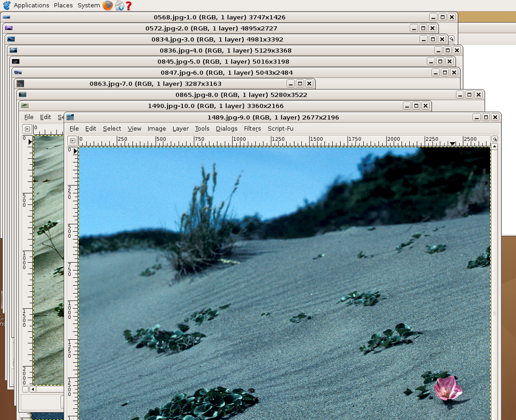The height and width of the screenshot is (420, 516).
Task: Launch mail client from top panel
Action: click(120, 6)
